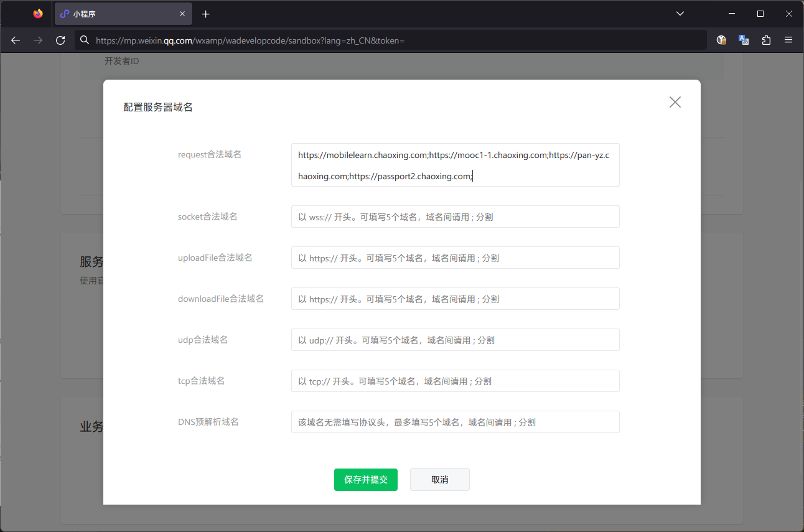Click the shield-like extension icon in toolbar

tap(721, 40)
